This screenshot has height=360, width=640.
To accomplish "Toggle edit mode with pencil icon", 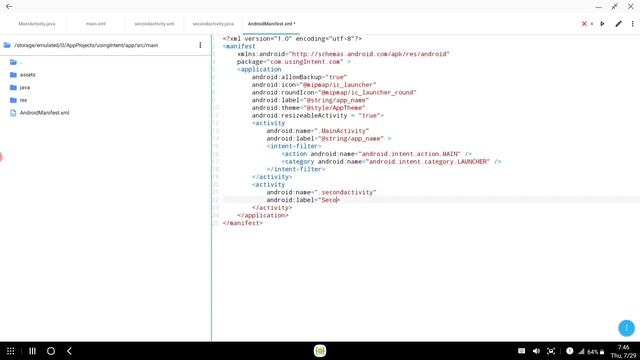I will [619, 24].
